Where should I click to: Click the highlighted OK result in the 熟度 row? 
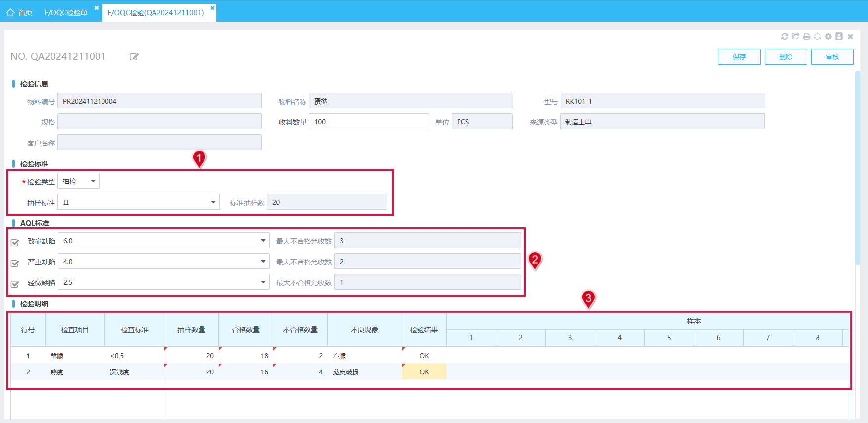tap(424, 372)
